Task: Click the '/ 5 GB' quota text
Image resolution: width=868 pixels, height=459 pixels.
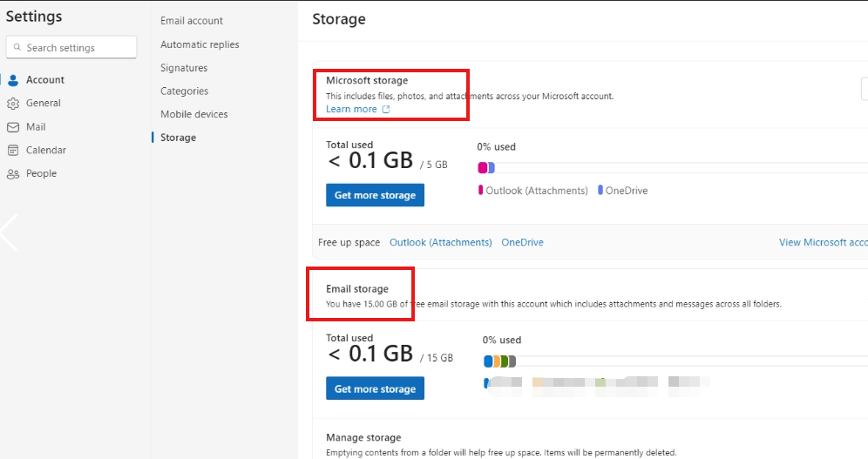Action: pyautogui.click(x=433, y=165)
